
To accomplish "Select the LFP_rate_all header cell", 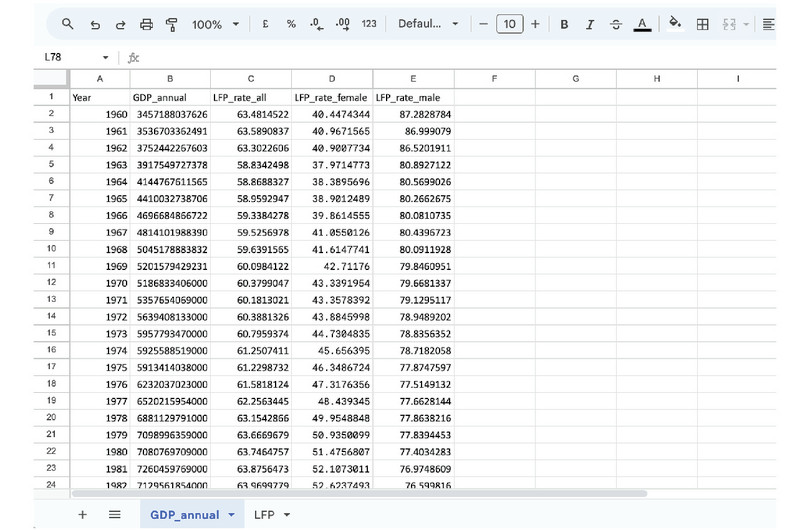I will click(251, 97).
